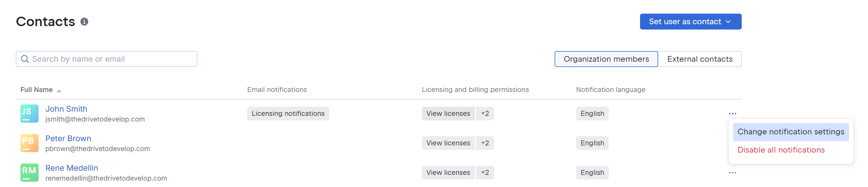Image resolution: width=868 pixels, height=187 pixels.
Task: Click Peter Brown's PB avatar
Action: tap(29, 143)
